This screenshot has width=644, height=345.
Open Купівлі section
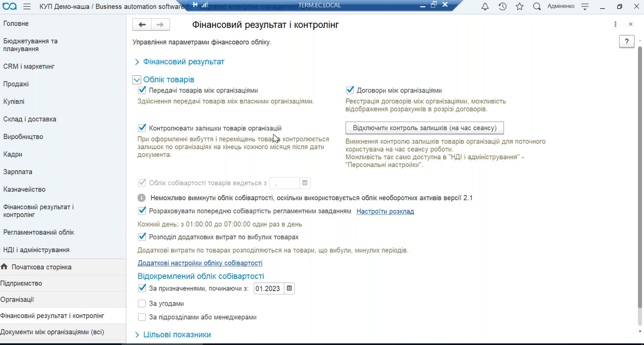click(x=14, y=101)
